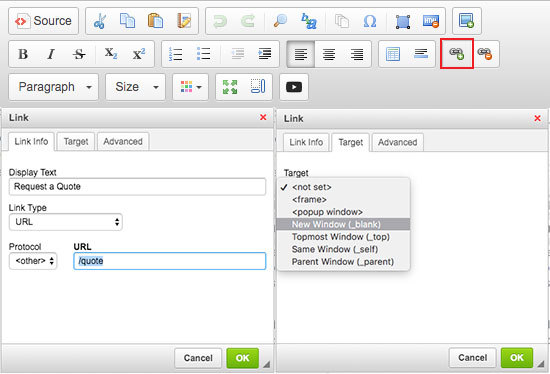Insert a YouTube video
This screenshot has width=550, height=374.
click(x=294, y=87)
